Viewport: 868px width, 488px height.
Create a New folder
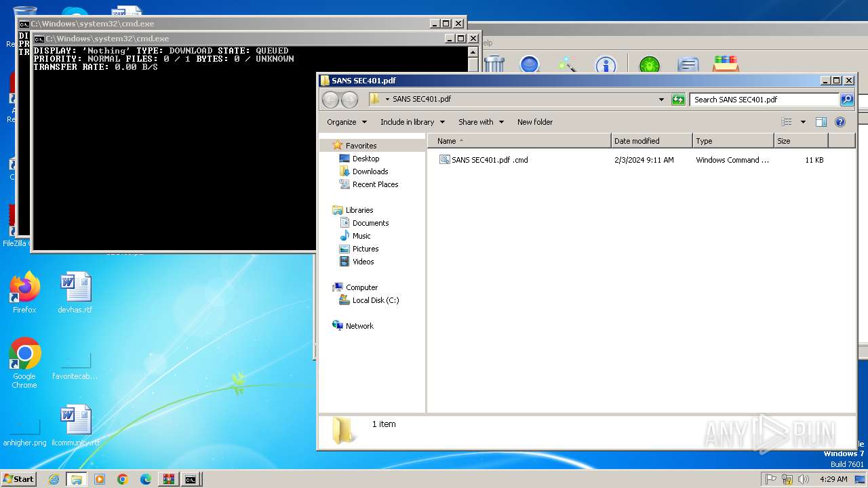pos(535,122)
